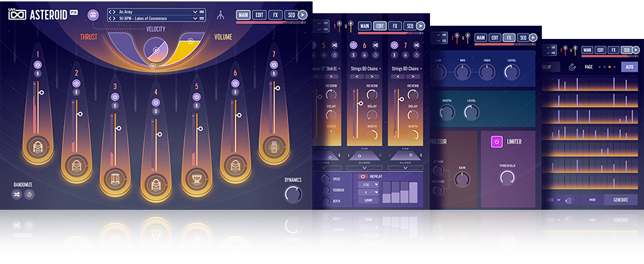644x264 pixels.
Task: Toggle the Limiter power button
Action: pos(497,142)
